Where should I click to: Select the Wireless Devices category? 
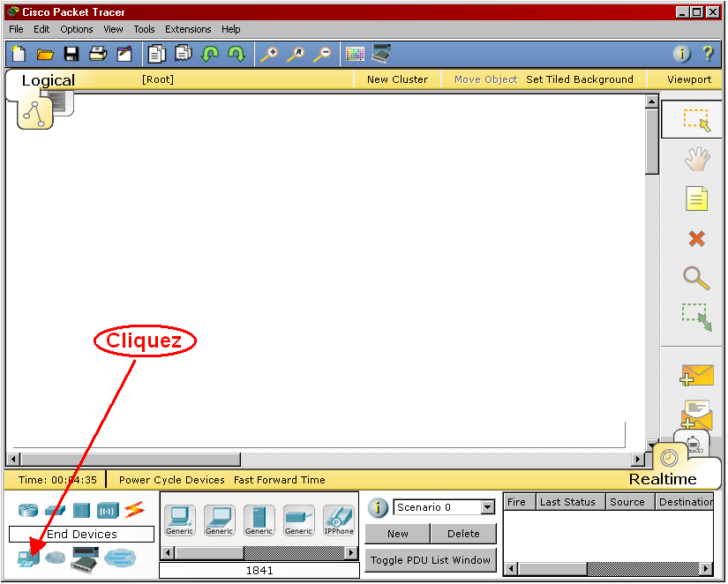point(108,511)
